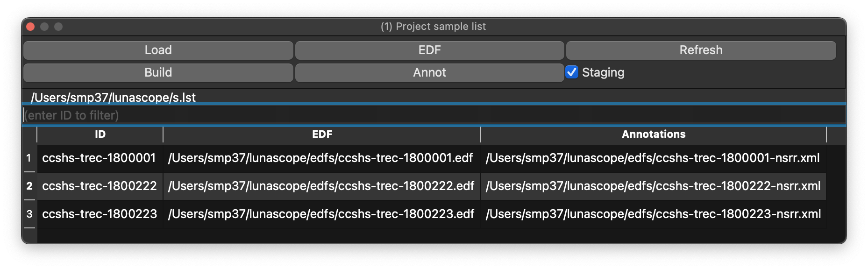The width and height of the screenshot is (868, 269).
Task: Click EDF path of ccshs-trec-1800001
Action: pyautogui.click(x=322, y=158)
